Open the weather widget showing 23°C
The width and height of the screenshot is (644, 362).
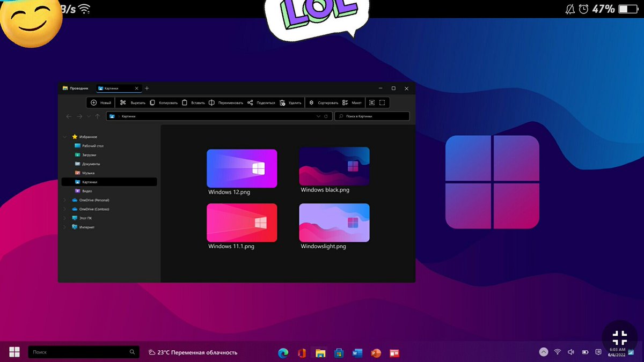pos(193,352)
